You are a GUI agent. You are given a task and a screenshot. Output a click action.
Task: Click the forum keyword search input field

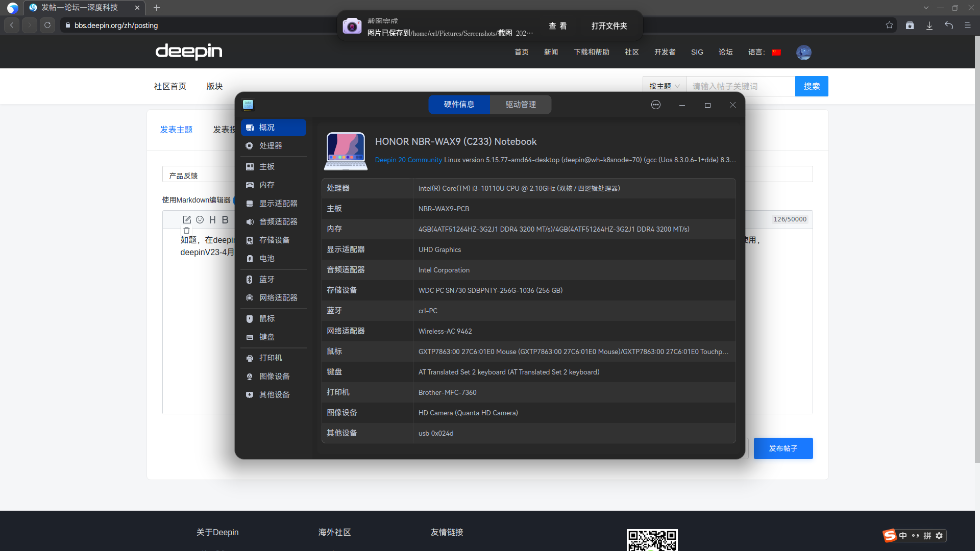(740, 86)
